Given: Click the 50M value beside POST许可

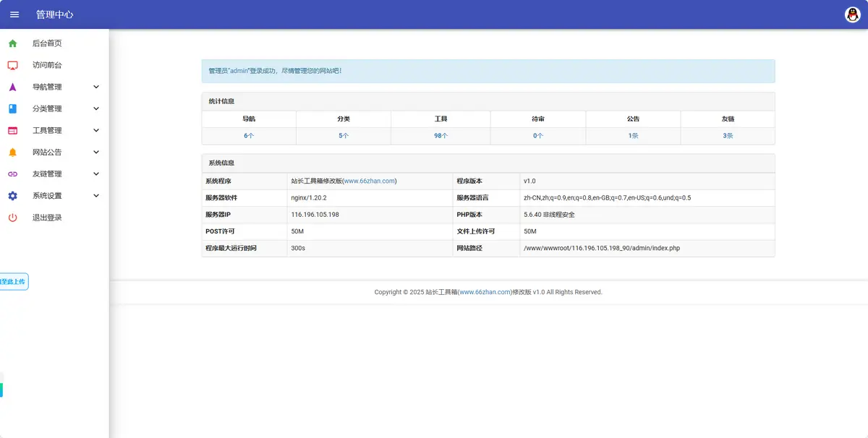Looking at the screenshot, I should (x=297, y=231).
